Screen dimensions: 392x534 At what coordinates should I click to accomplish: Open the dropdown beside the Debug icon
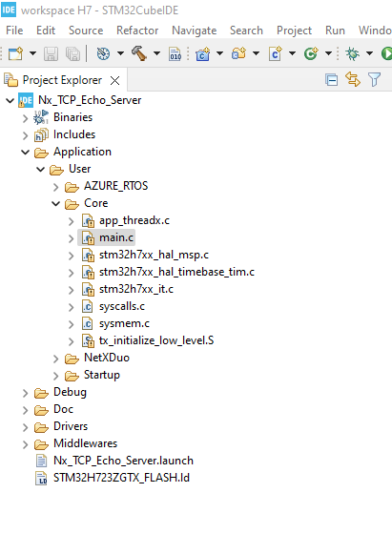click(x=369, y=53)
